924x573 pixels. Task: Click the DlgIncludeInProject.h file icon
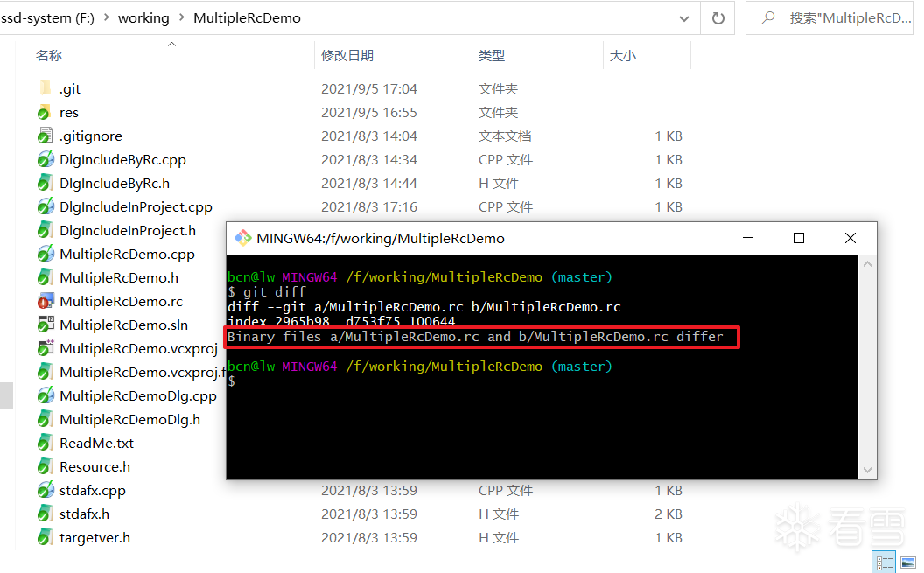tap(45, 230)
